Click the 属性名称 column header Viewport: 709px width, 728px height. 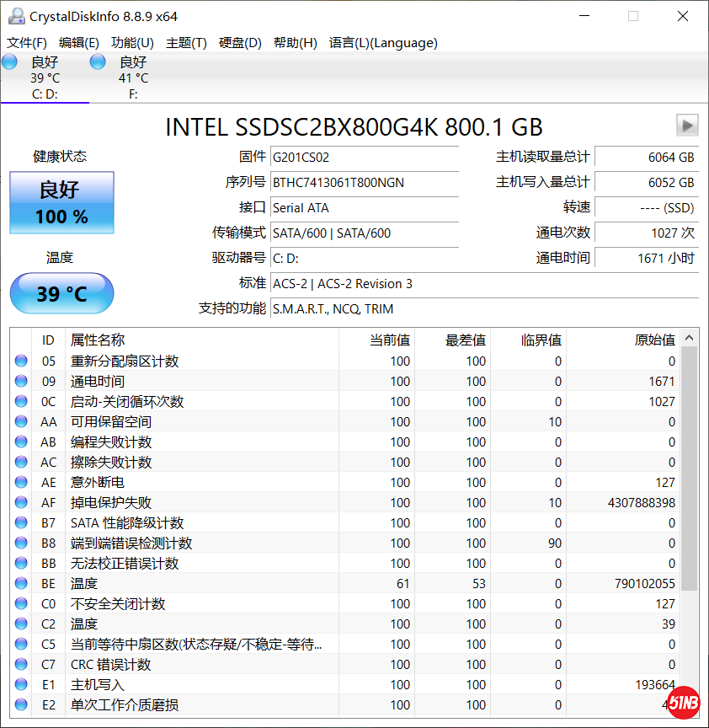[202, 340]
